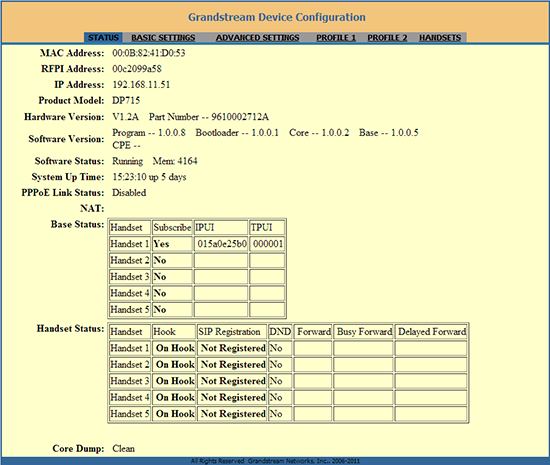Select MAC address value 00:0B:82:41:D0:53
The height and width of the screenshot is (465, 550).
pos(149,53)
